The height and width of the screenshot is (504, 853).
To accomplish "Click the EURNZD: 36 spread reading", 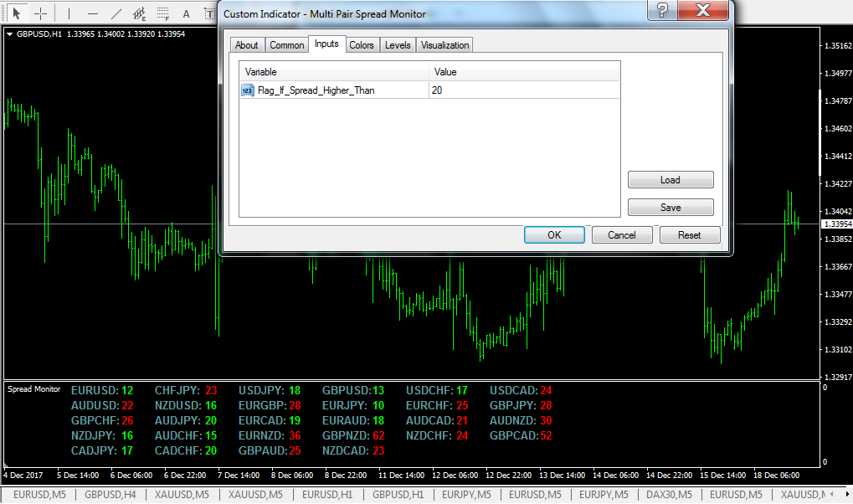I will pyautogui.click(x=270, y=435).
